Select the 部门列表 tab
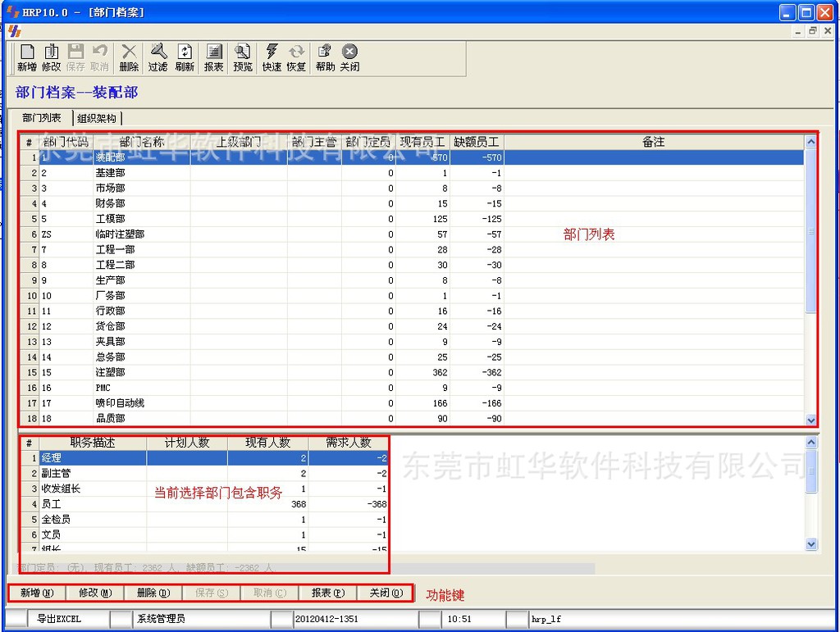 [x=42, y=118]
